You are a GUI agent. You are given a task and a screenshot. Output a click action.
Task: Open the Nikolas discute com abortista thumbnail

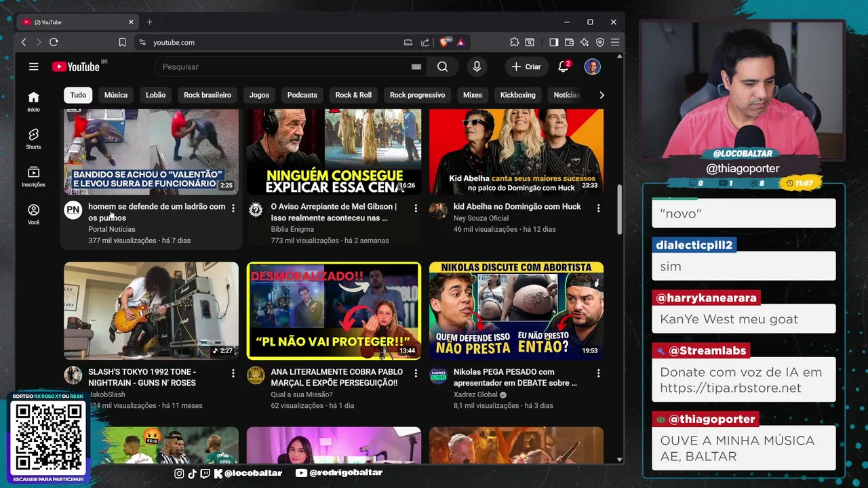(516, 310)
